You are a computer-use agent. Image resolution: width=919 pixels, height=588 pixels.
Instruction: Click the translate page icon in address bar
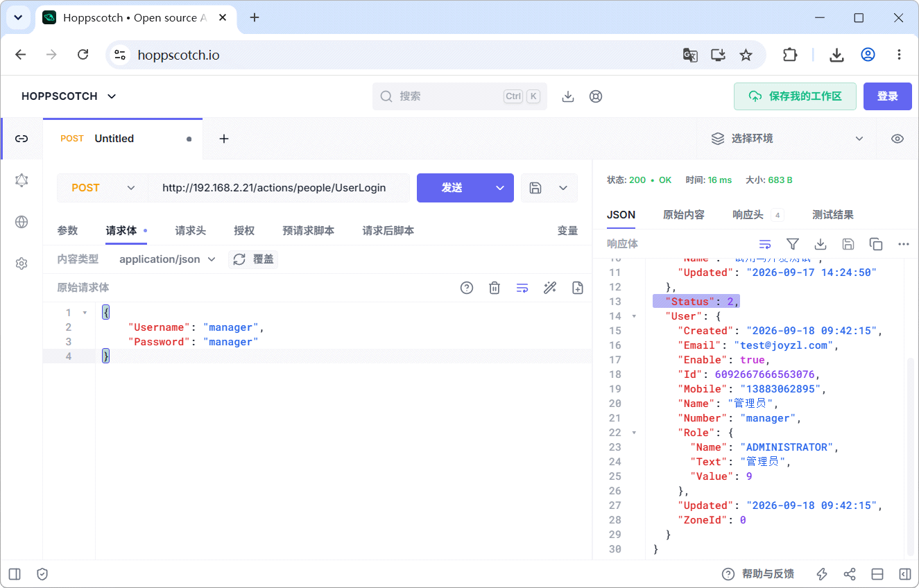click(x=690, y=55)
